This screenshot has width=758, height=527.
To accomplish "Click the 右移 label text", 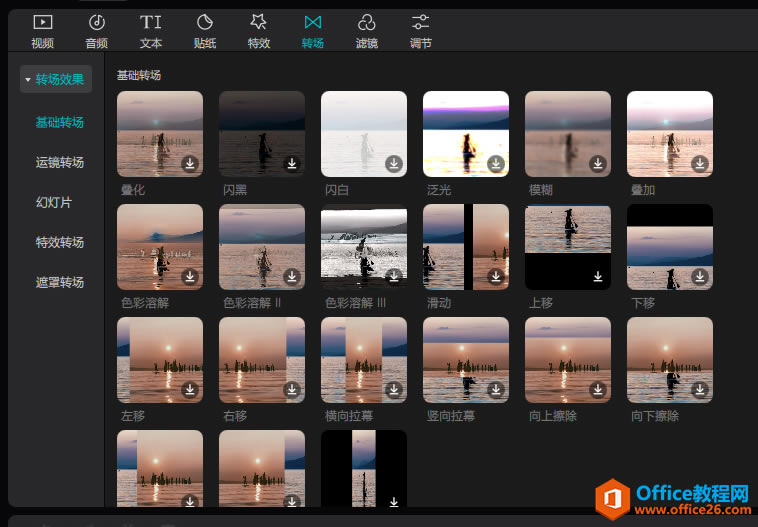I will (235, 416).
